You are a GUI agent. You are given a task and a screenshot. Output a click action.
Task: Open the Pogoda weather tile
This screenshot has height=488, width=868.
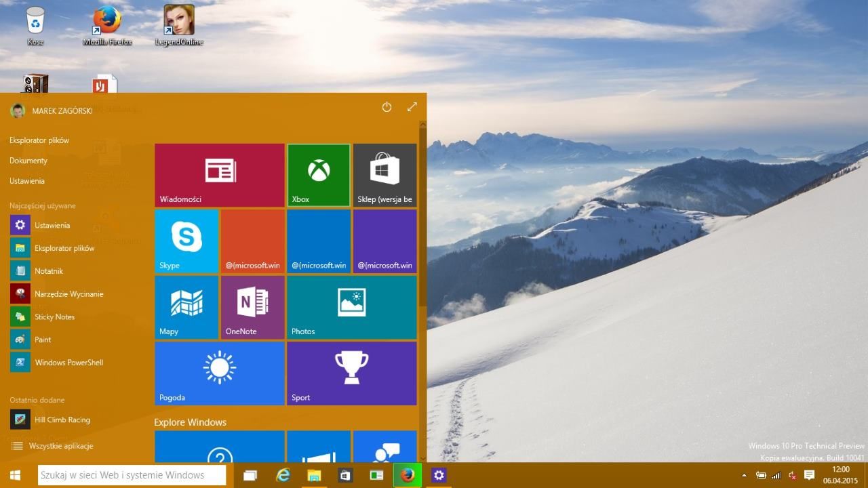click(x=220, y=373)
